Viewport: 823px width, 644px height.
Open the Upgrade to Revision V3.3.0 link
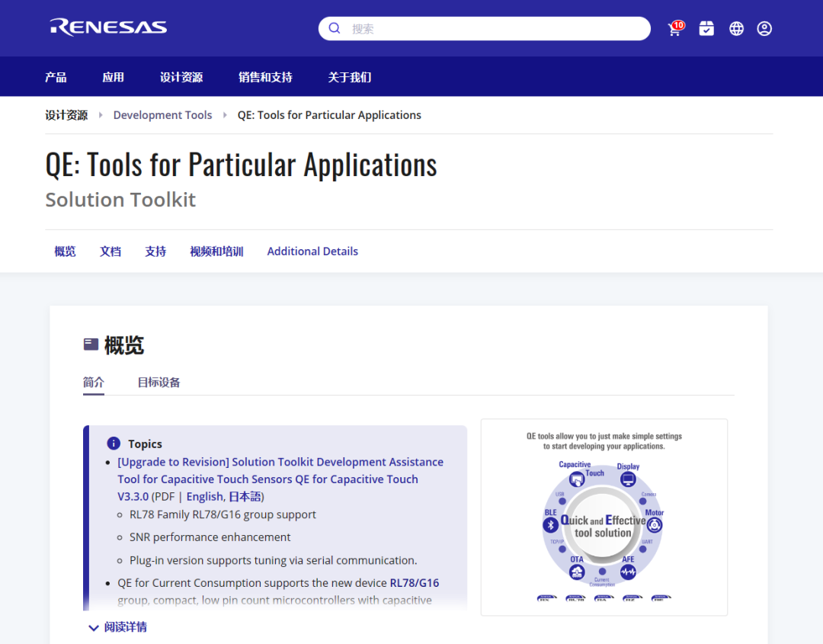[x=280, y=479]
